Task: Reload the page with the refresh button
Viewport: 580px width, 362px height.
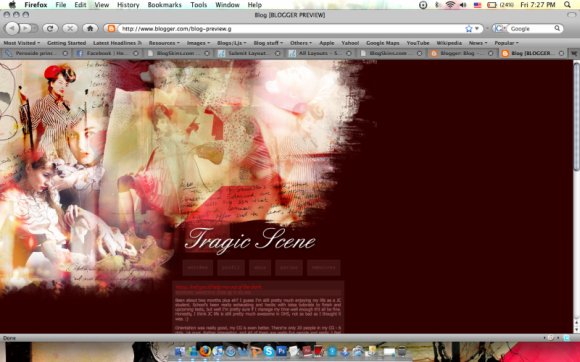Action: (50, 28)
